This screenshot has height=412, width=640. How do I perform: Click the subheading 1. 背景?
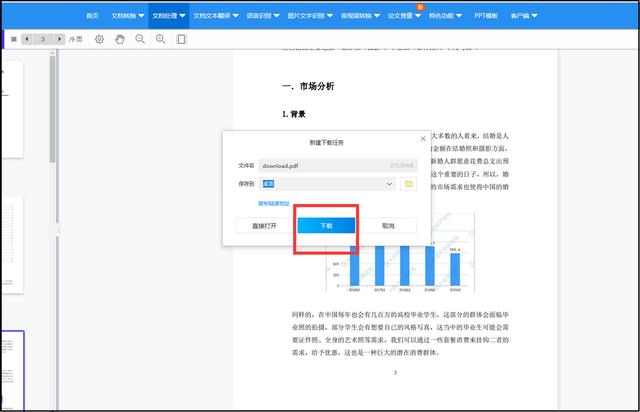(x=293, y=114)
